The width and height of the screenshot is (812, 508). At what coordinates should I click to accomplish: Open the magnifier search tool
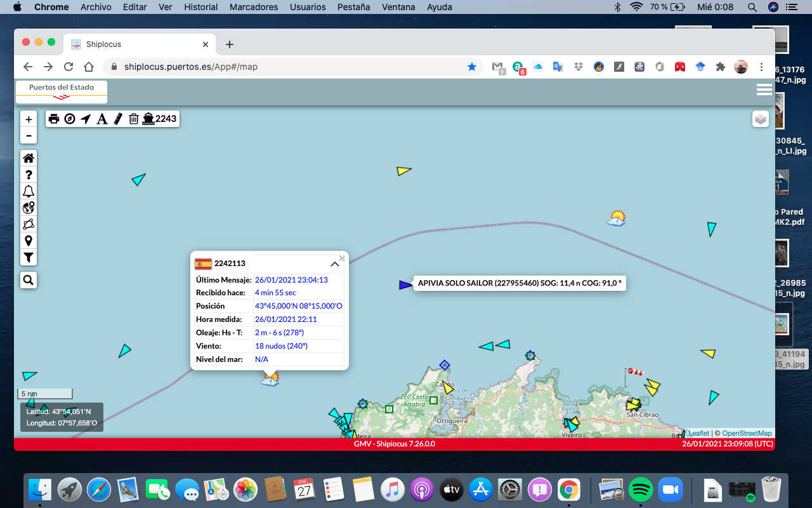28,280
